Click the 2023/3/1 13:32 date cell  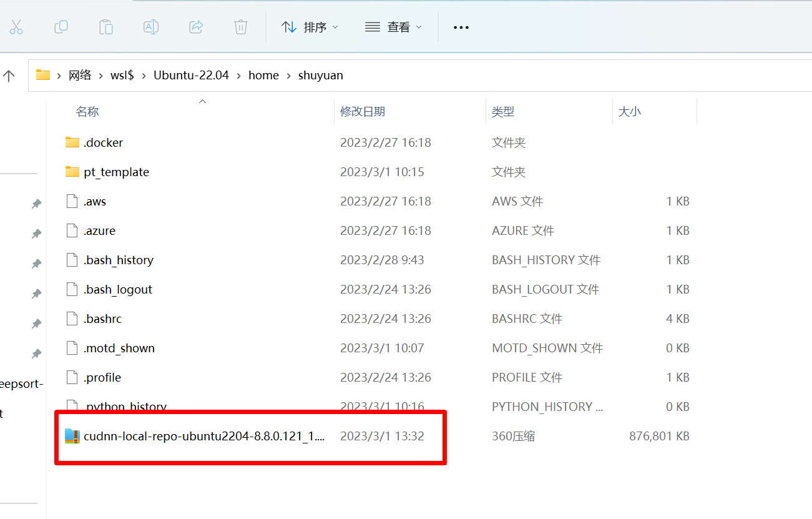coord(382,436)
